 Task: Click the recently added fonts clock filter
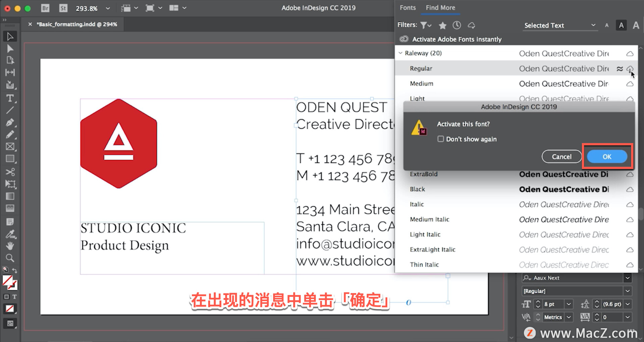457,25
